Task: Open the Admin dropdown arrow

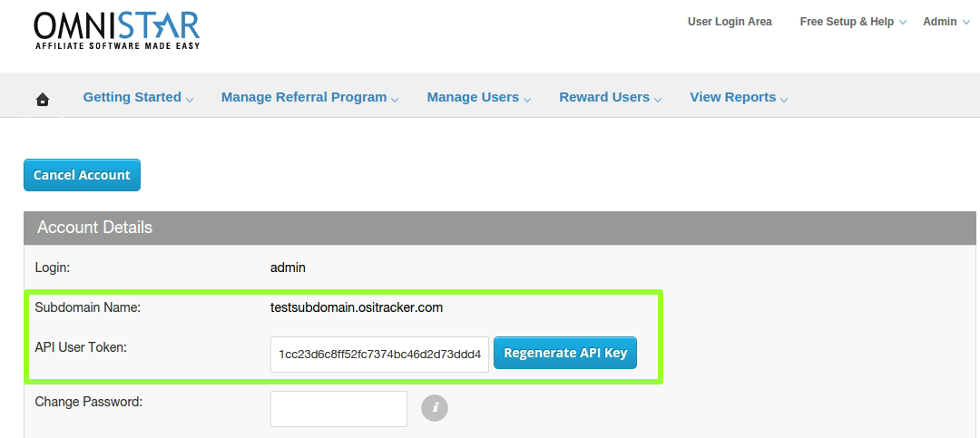Action: click(x=966, y=23)
